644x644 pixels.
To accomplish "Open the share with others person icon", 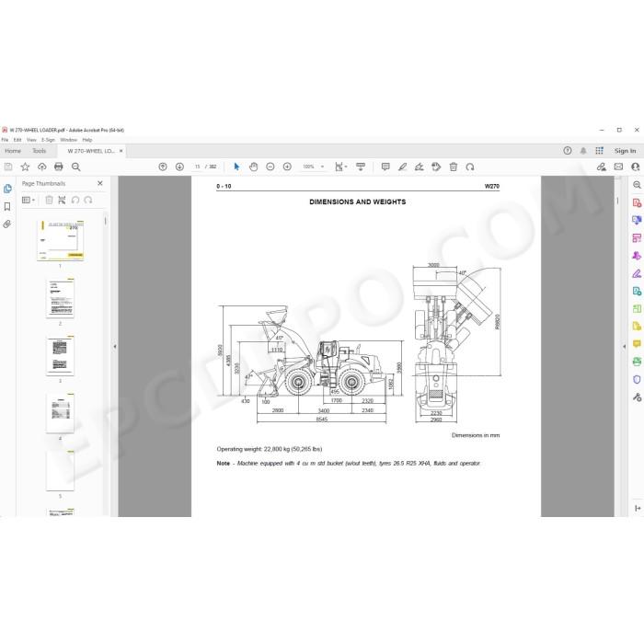I will tap(636, 167).
